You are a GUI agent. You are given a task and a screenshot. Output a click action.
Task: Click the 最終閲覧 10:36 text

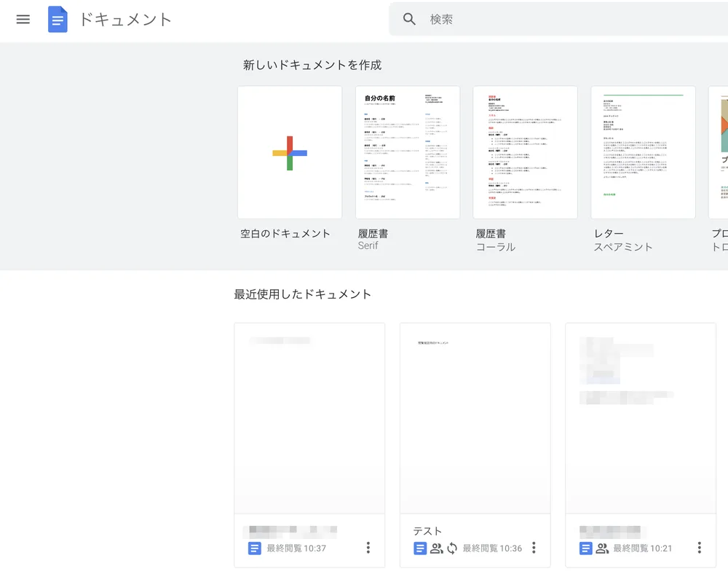tap(492, 549)
